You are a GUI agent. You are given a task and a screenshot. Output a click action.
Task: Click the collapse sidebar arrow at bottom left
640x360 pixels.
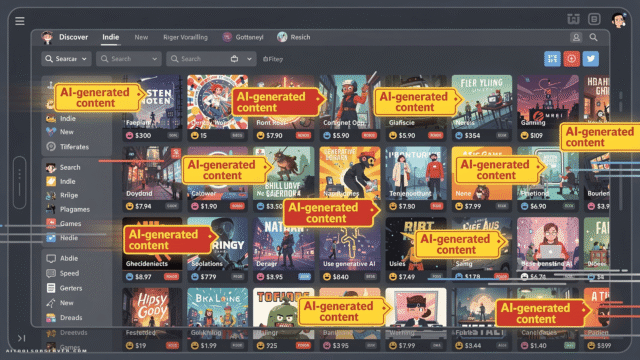[x=21, y=338]
